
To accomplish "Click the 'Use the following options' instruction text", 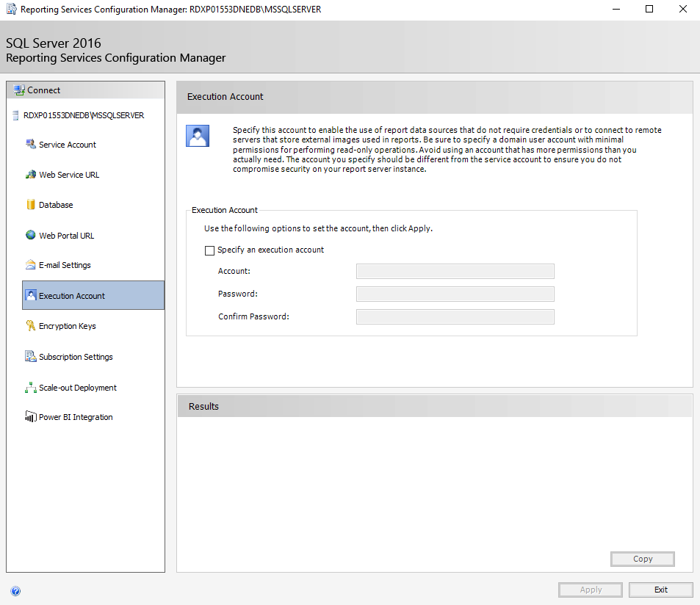I will coord(318,228).
